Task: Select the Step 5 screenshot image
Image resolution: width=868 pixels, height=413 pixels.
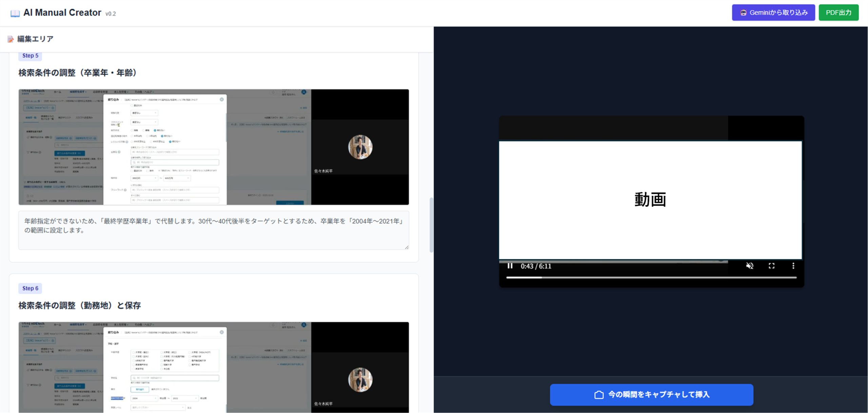Action: (x=214, y=147)
